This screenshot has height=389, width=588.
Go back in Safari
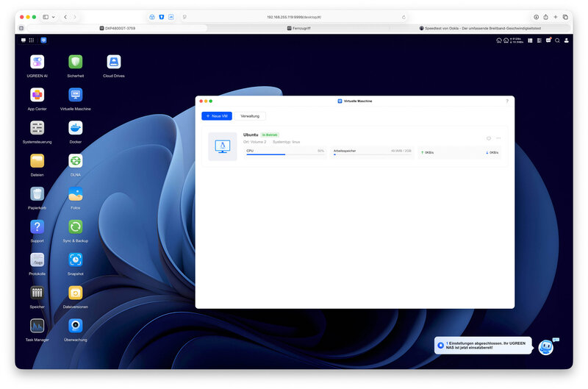point(65,17)
